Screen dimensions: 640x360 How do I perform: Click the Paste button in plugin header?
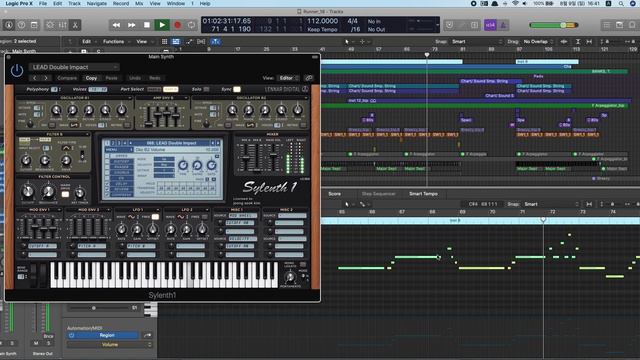[111, 78]
